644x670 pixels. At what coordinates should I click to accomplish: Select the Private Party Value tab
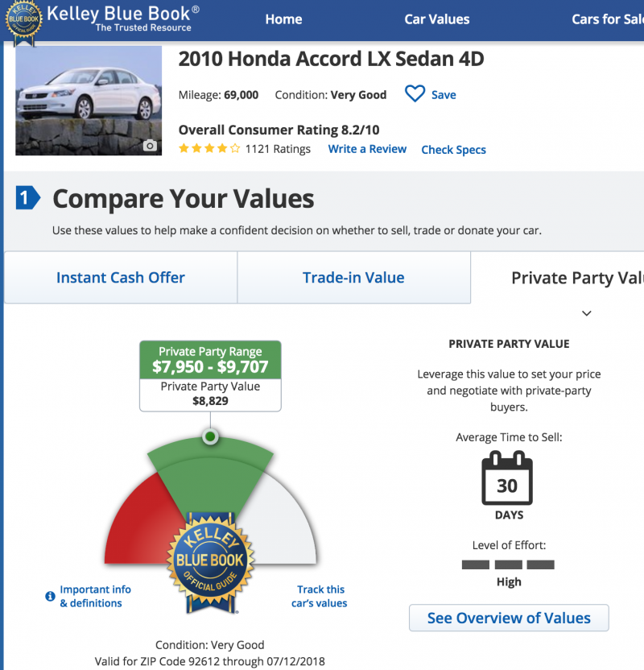click(557, 278)
